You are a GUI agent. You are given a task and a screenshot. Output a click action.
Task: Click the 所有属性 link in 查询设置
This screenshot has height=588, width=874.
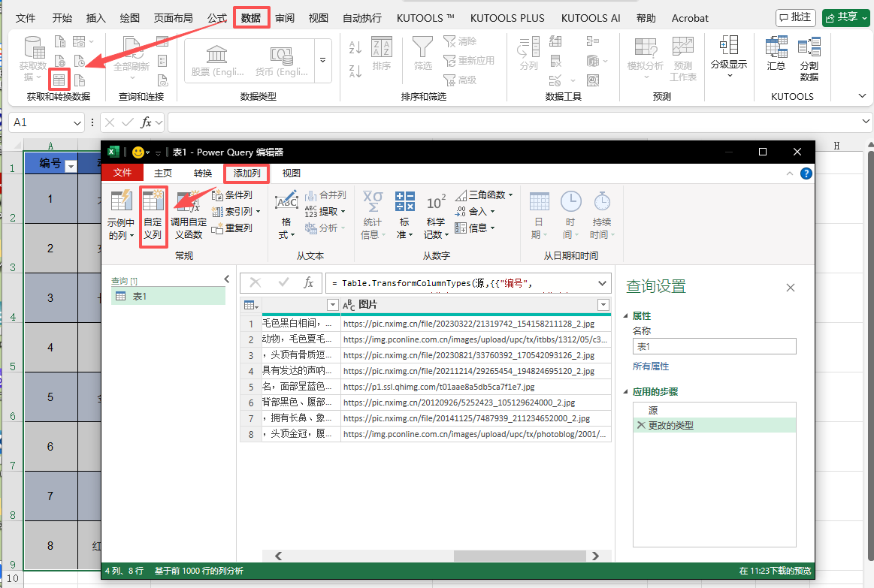pos(651,366)
